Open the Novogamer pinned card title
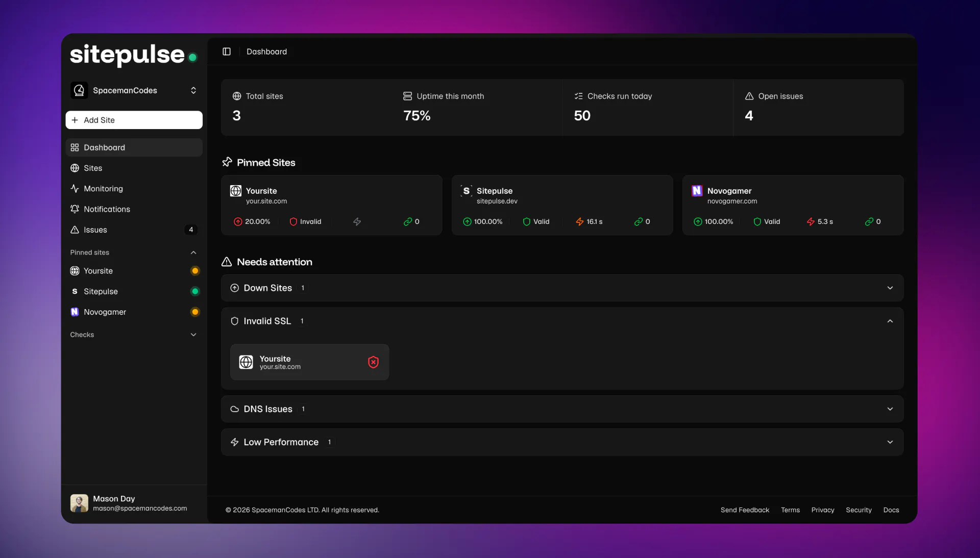Viewport: 980px width, 558px height. (729, 191)
